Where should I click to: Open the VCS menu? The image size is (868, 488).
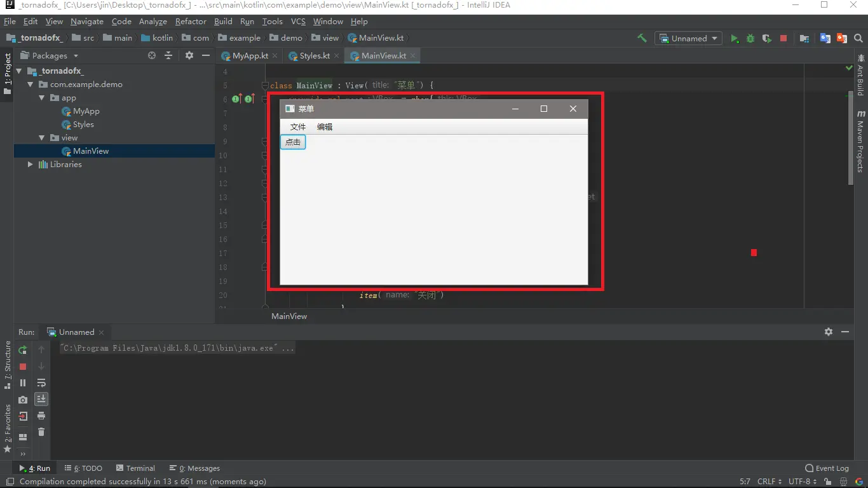point(298,21)
